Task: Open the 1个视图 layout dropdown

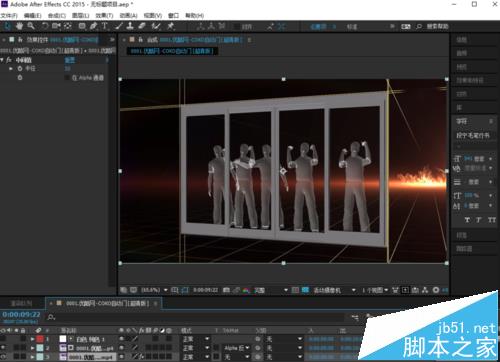Action: (x=375, y=290)
